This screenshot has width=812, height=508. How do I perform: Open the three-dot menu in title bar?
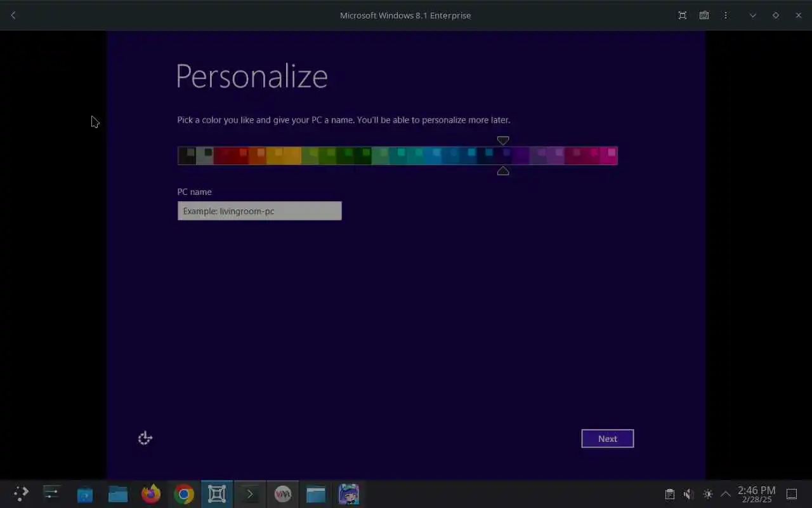click(x=726, y=15)
